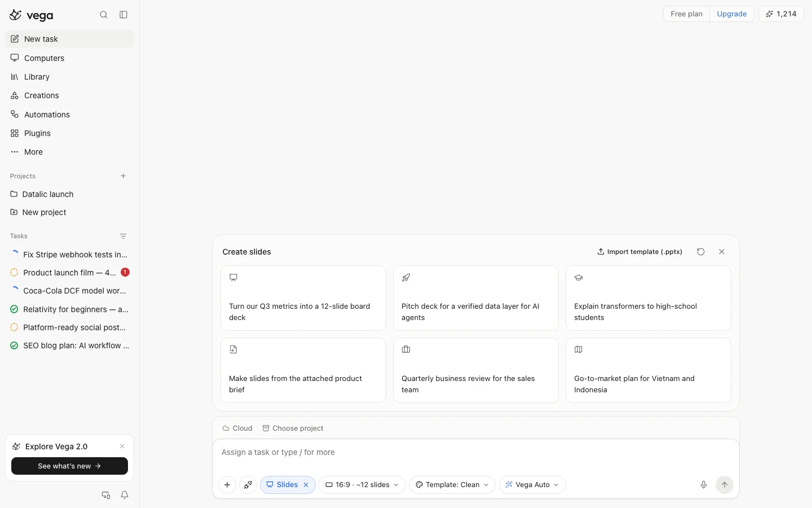812x508 pixels.
Task: Choose the Q3 metrics board deck suggestion
Action: coord(303,298)
